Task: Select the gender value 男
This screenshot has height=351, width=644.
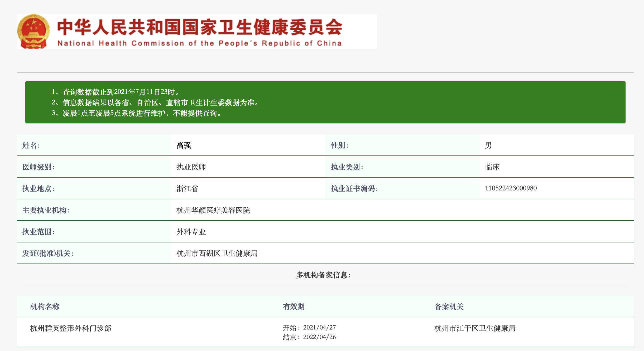Action: pyautogui.click(x=488, y=145)
